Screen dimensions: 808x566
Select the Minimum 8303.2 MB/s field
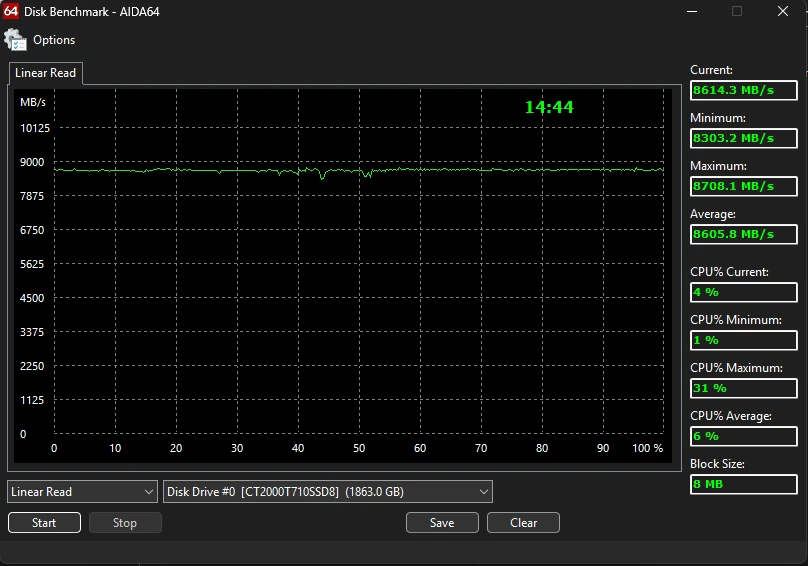coord(744,138)
